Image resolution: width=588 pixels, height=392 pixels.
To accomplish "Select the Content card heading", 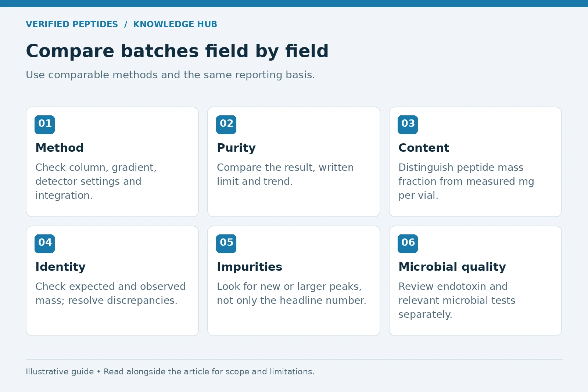I will (424, 148).
